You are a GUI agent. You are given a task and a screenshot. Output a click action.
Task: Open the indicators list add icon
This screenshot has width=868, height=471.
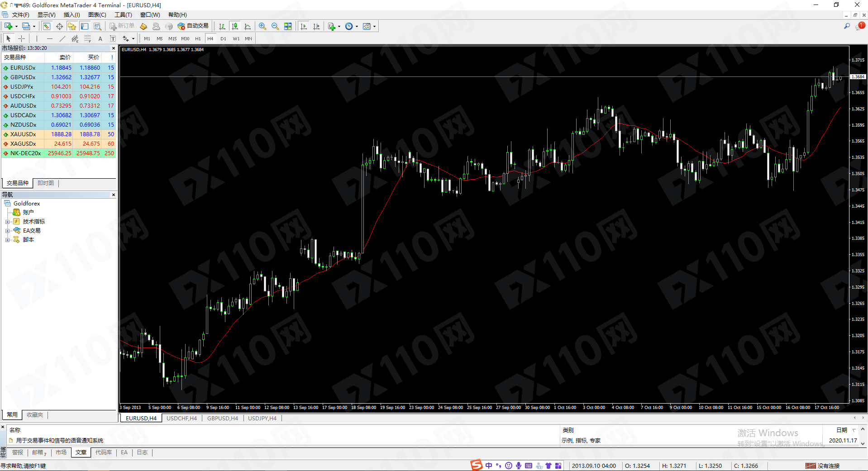click(332, 26)
